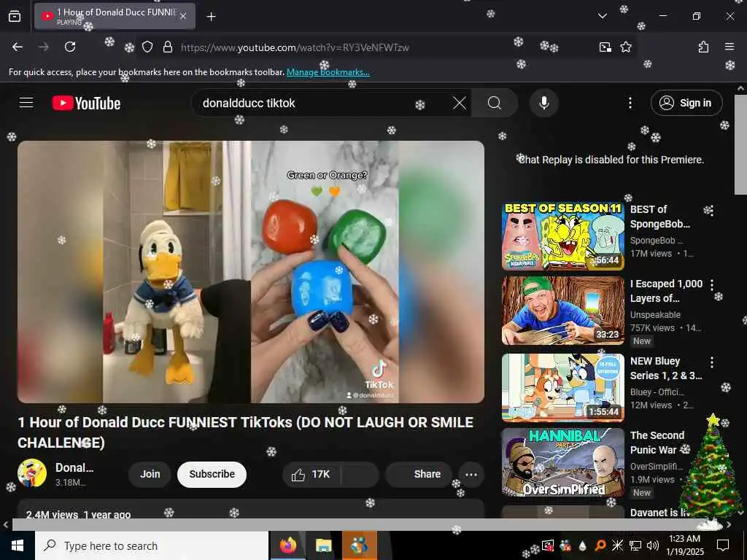Go to the YouTube home logo
Viewport: 747px width, 560px height.
86,103
